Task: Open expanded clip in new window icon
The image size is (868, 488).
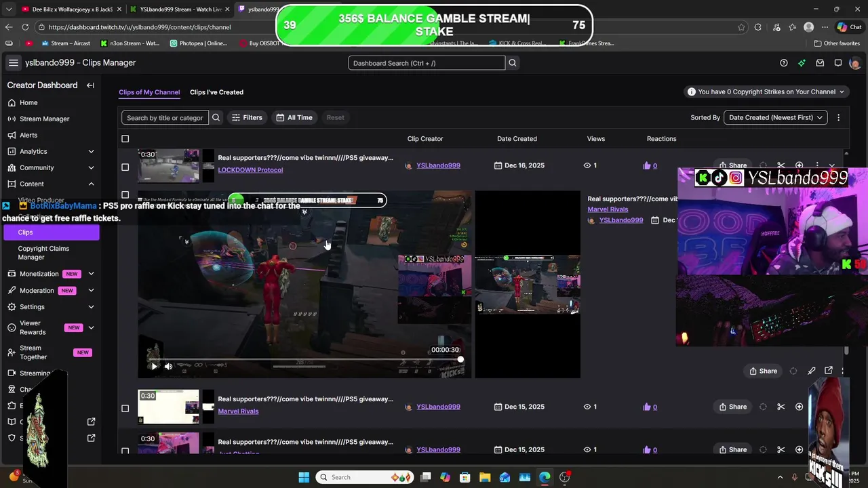Action: coord(829,371)
